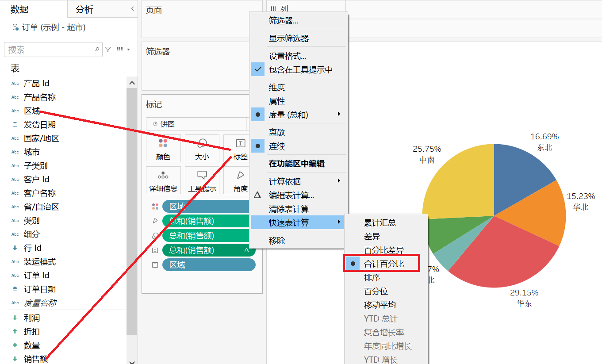602x364 pixels.
Task: Open the 详细信息 detail card in Marks
Action: pos(163,180)
